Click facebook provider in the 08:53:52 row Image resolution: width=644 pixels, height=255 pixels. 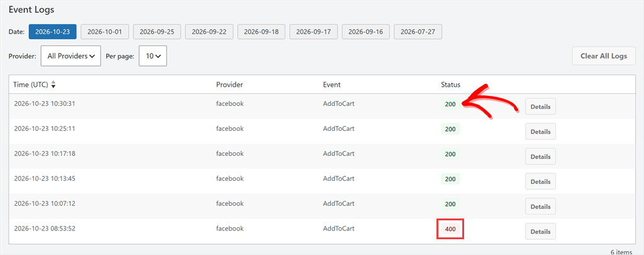tap(230, 229)
